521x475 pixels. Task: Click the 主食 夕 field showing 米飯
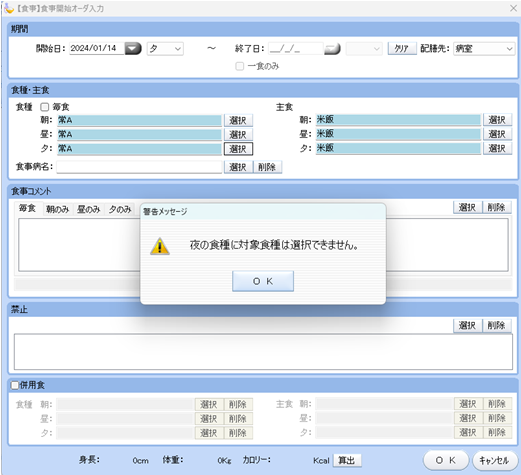[x=398, y=148]
